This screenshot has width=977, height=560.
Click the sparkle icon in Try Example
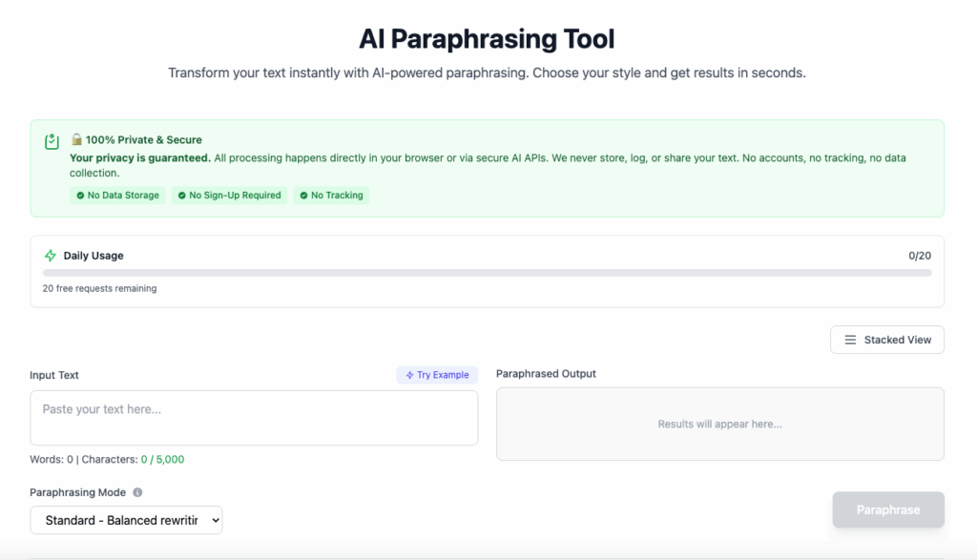[409, 375]
